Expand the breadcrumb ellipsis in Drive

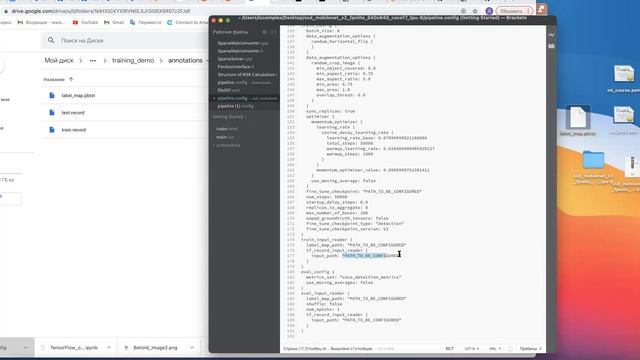(93, 60)
